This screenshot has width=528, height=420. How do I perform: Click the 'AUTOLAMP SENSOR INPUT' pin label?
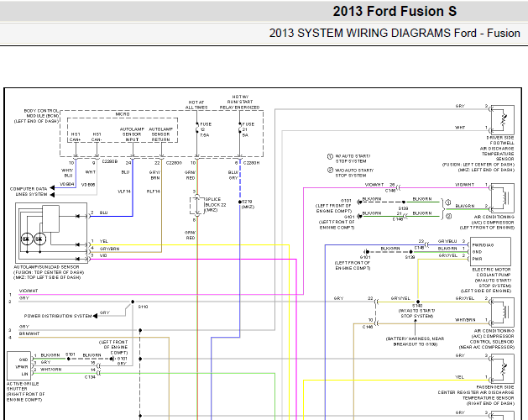point(132,134)
